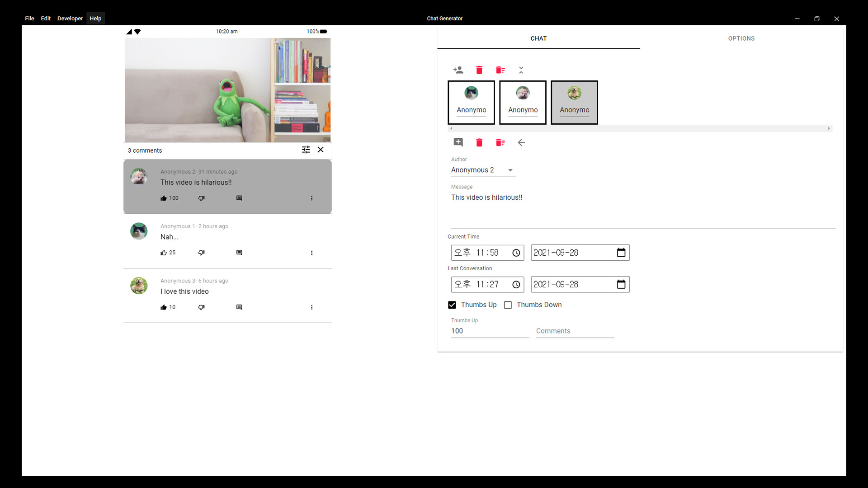Select the dog avatar Anonymous user card
Viewport: 868px width, 488px height.
coord(574,102)
